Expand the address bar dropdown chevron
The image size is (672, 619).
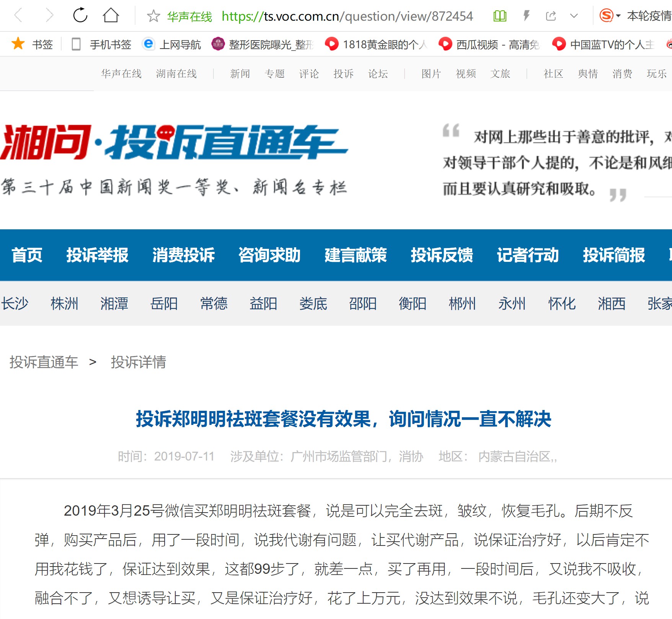pyautogui.click(x=574, y=16)
